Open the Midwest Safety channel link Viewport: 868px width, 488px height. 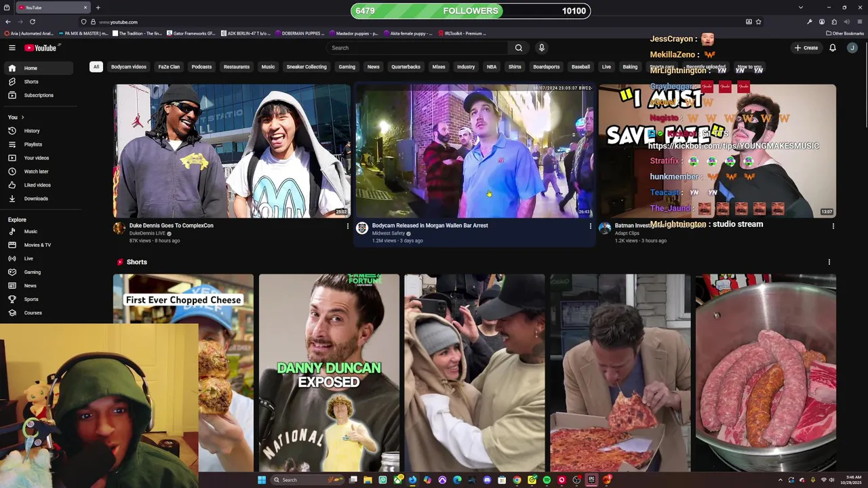coord(389,233)
